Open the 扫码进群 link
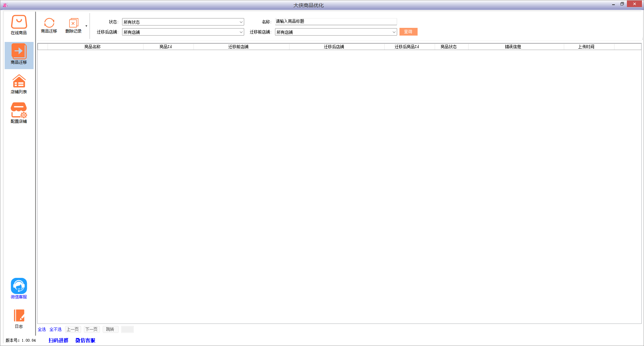The height and width of the screenshot is (346, 644). tap(58, 340)
